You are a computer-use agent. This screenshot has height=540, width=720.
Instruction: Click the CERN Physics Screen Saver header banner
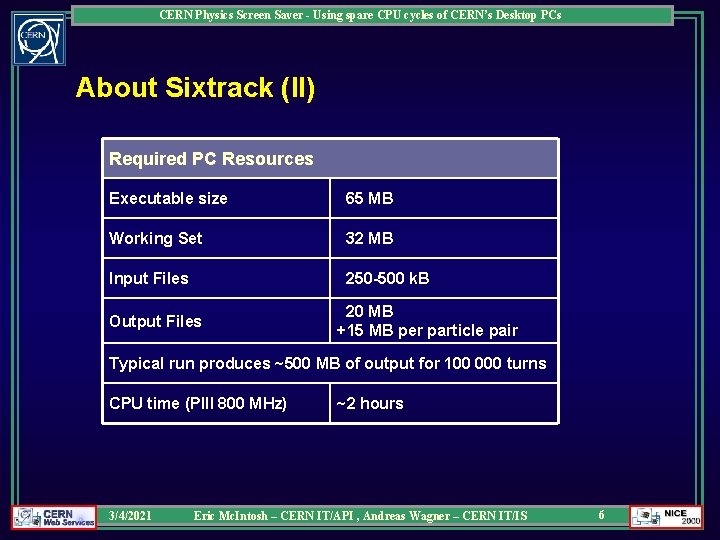pyautogui.click(x=372, y=15)
